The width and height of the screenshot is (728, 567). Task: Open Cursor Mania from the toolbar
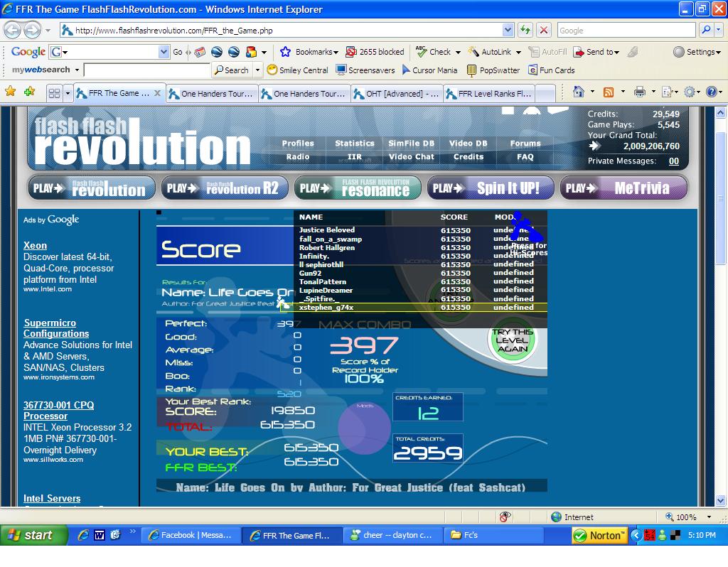coord(430,70)
